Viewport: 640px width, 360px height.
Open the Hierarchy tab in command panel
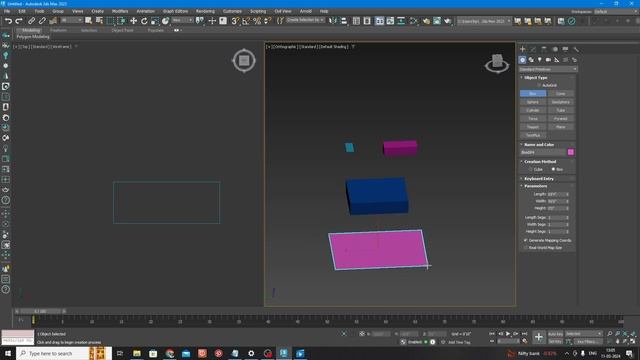tap(544, 49)
